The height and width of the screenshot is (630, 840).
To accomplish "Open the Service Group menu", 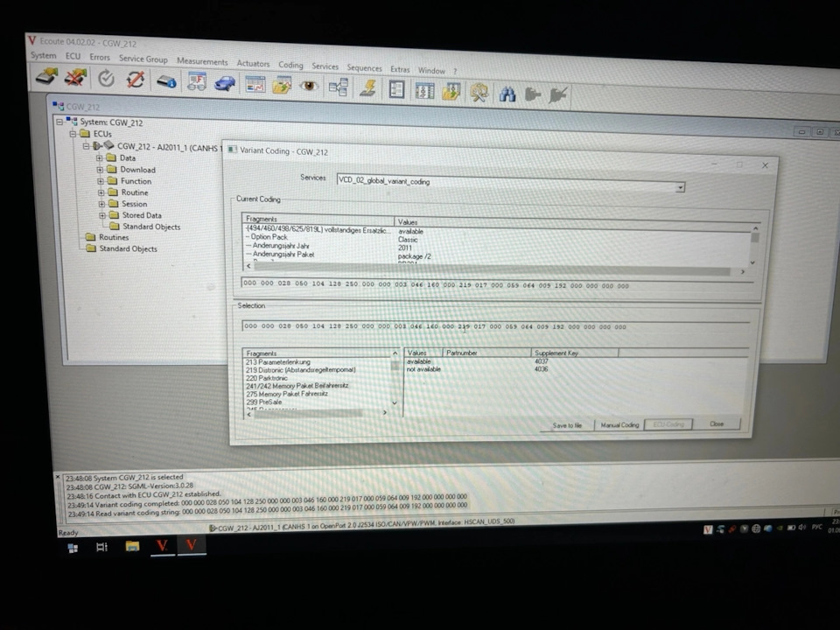I will pyautogui.click(x=143, y=59).
